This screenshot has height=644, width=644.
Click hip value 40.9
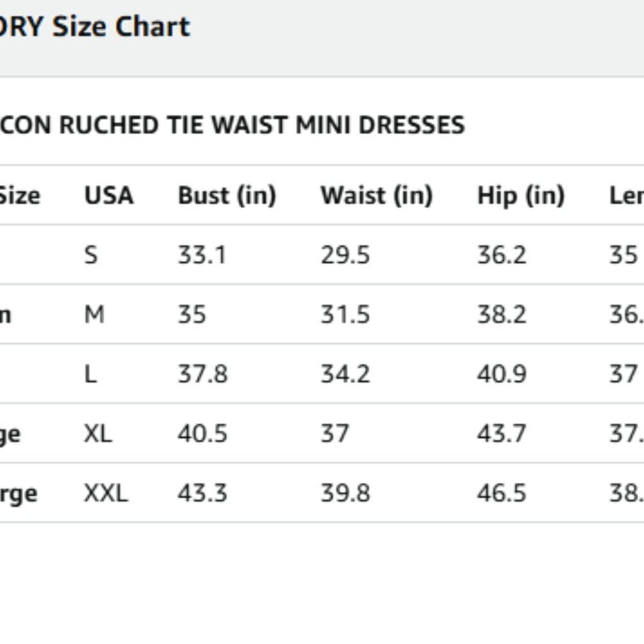pyautogui.click(x=502, y=374)
